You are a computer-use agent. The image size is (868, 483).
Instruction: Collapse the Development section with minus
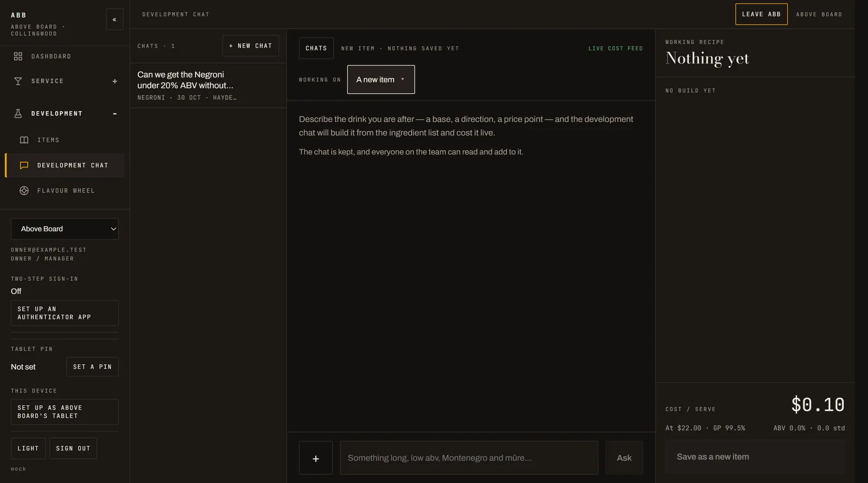(115, 114)
